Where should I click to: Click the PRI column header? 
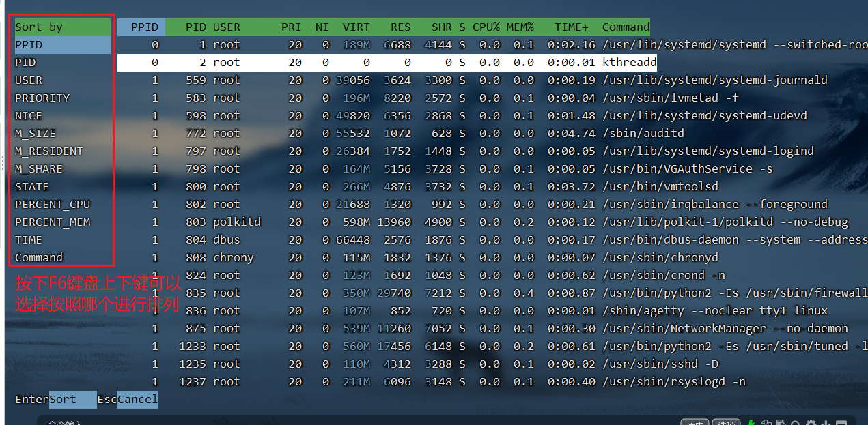click(x=292, y=27)
